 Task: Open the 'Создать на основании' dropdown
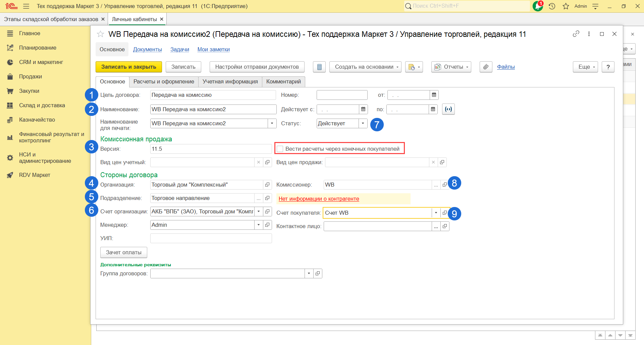point(365,67)
